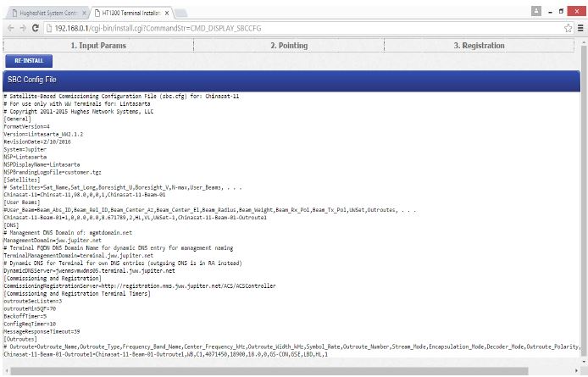Screen dimensions: 588x377
Task: Click the MessageResponseTimeout=39 line
Action: (42, 331)
